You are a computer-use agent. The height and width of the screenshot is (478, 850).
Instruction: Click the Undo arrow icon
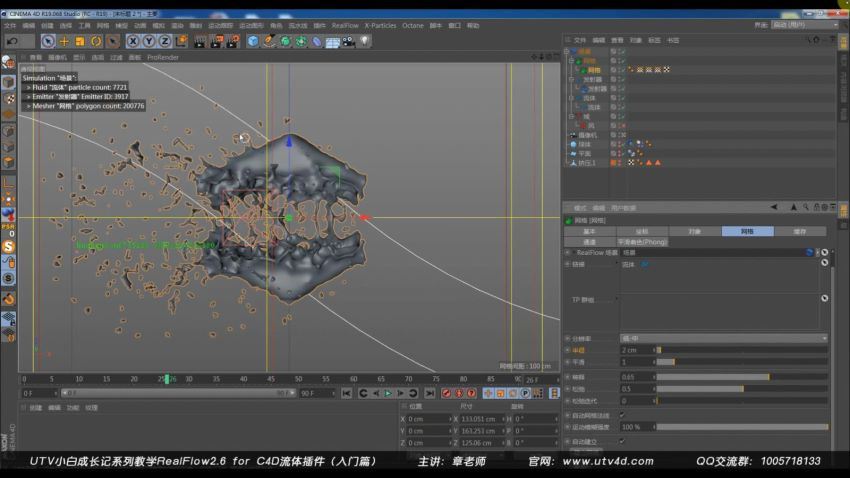tap(12, 41)
